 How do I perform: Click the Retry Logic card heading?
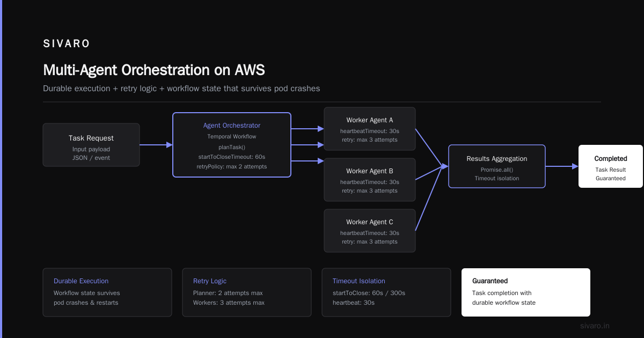click(x=210, y=281)
